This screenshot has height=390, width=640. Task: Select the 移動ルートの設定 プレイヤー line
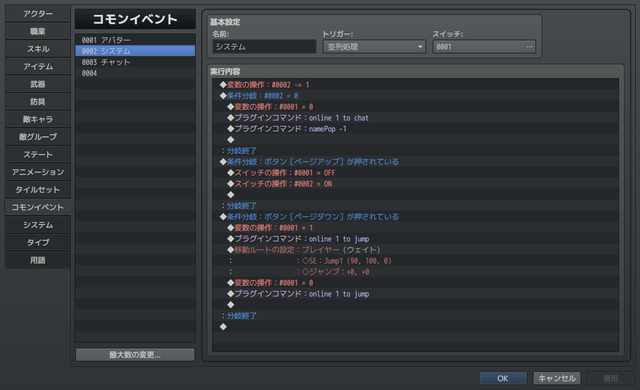click(416, 250)
